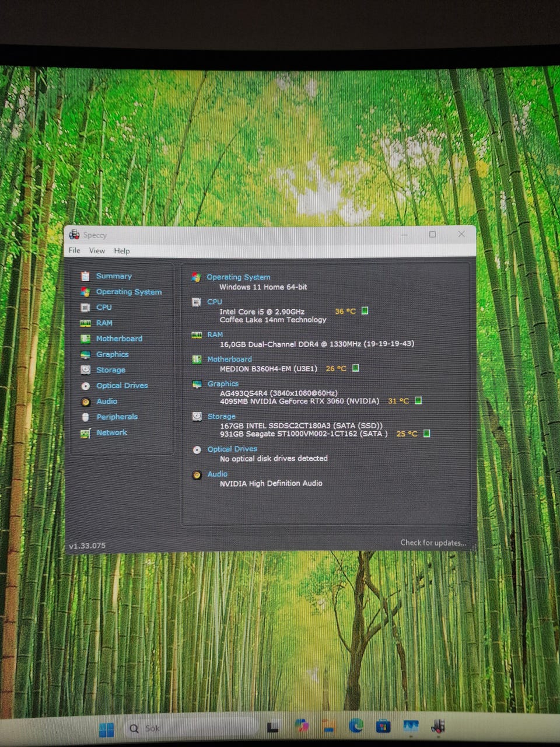The image size is (560, 747).
Task: Click the taskbar search box
Action: 191,728
